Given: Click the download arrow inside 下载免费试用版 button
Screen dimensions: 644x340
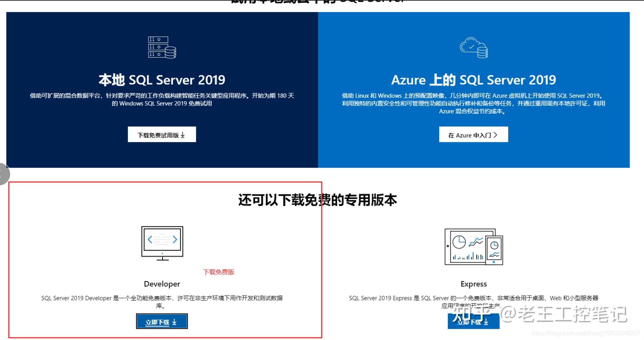Looking at the screenshot, I should 183,134.
